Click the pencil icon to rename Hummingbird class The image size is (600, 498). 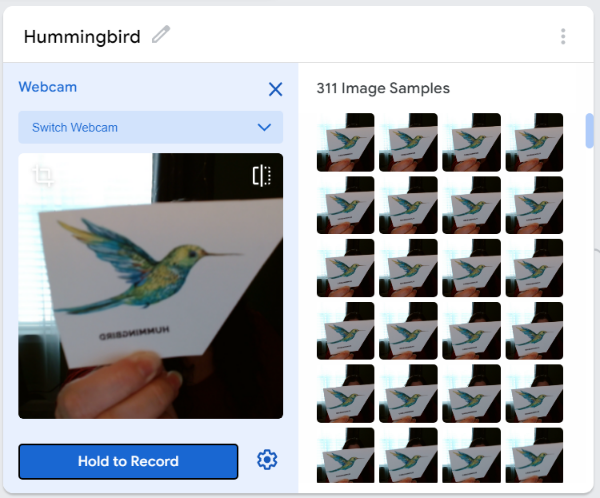161,35
